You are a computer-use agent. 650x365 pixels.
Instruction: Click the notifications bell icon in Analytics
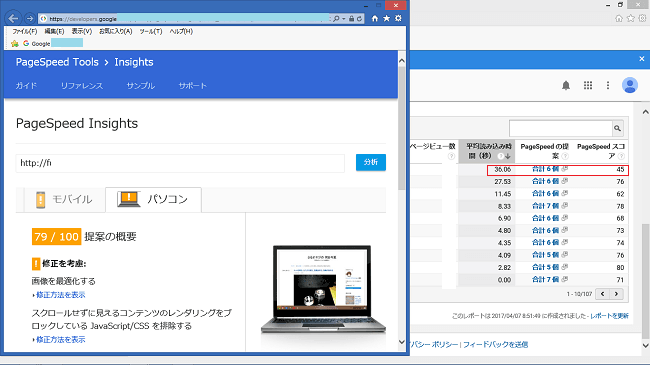coord(566,85)
